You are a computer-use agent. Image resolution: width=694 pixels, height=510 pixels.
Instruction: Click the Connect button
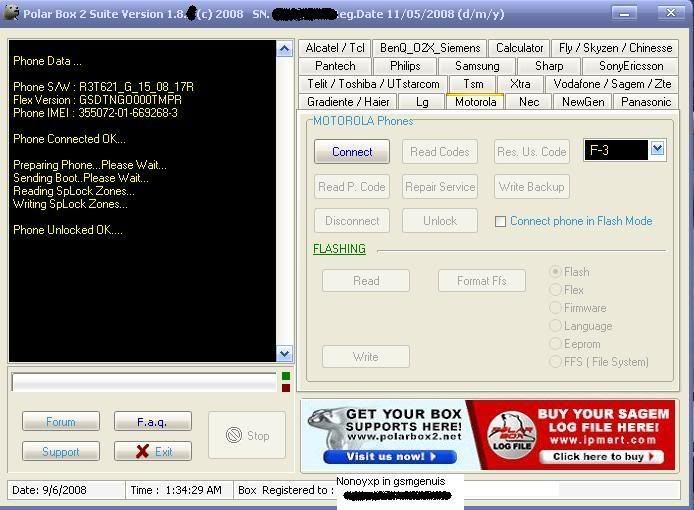tap(352, 152)
